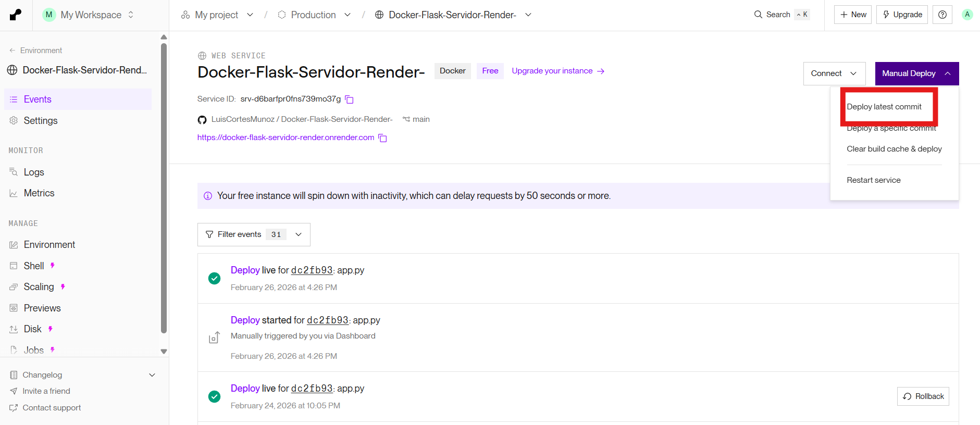Expand the Filter events dropdown

click(x=254, y=234)
